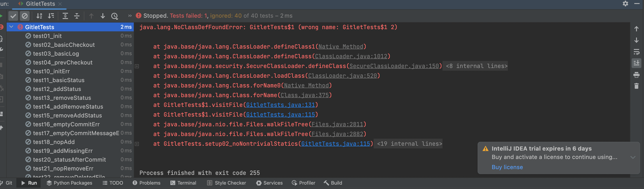Open Class.java:375 link
The height and width of the screenshot is (189, 644).
pyautogui.click(x=304, y=95)
